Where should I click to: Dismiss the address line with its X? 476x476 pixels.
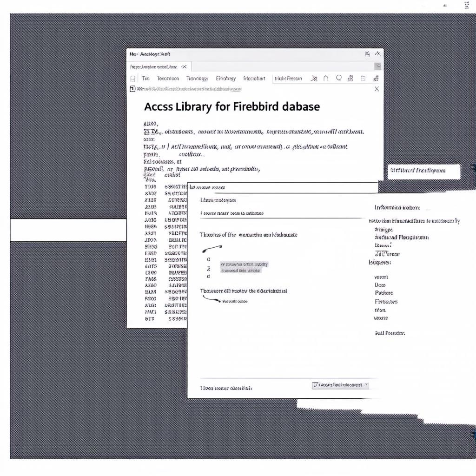click(x=377, y=89)
